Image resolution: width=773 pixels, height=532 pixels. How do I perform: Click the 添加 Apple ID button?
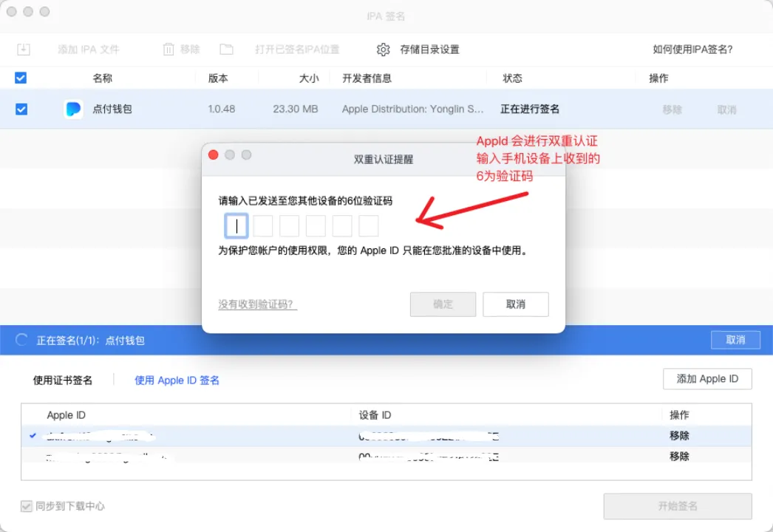pos(706,378)
